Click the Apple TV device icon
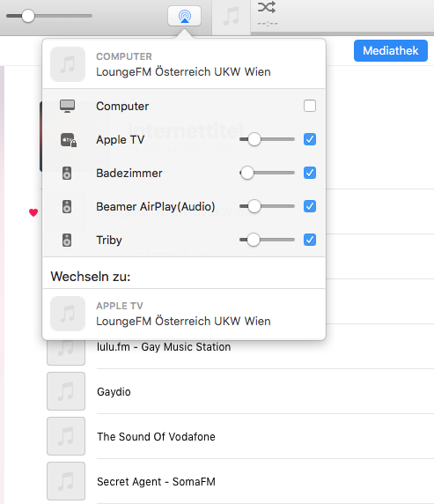The width and height of the screenshot is (434, 504). point(69,140)
